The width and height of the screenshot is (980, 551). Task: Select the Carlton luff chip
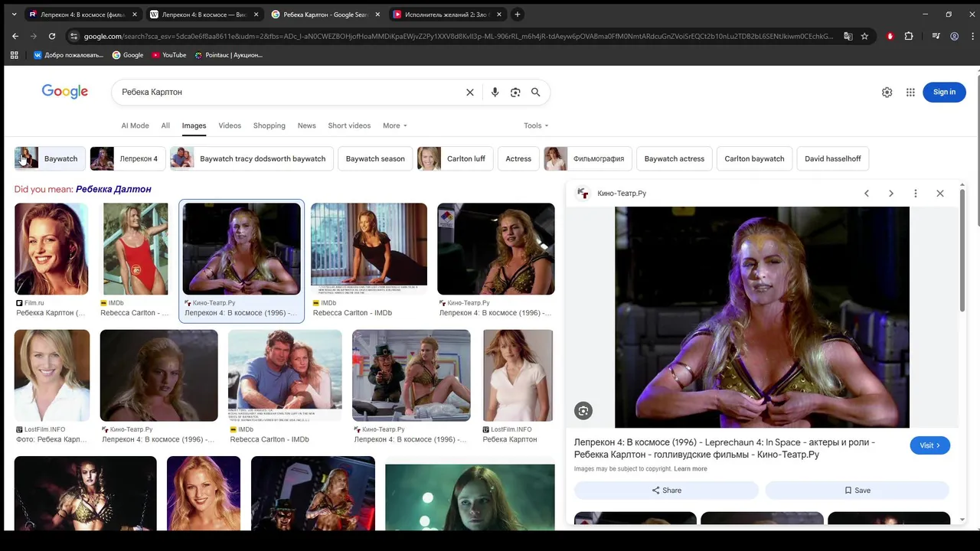tap(456, 159)
